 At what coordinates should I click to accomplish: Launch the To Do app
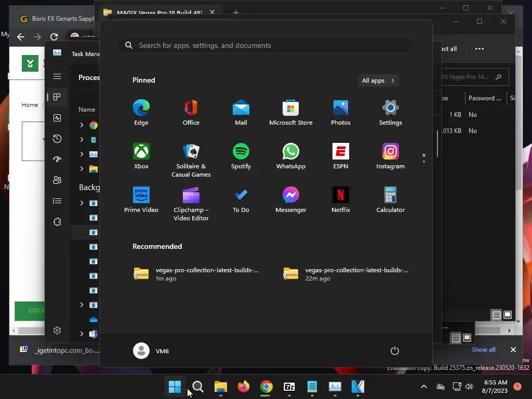click(241, 200)
